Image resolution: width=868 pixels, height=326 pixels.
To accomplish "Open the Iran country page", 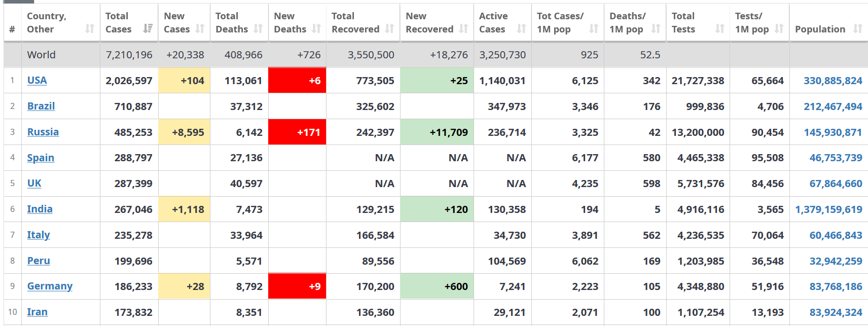I will [38, 312].
